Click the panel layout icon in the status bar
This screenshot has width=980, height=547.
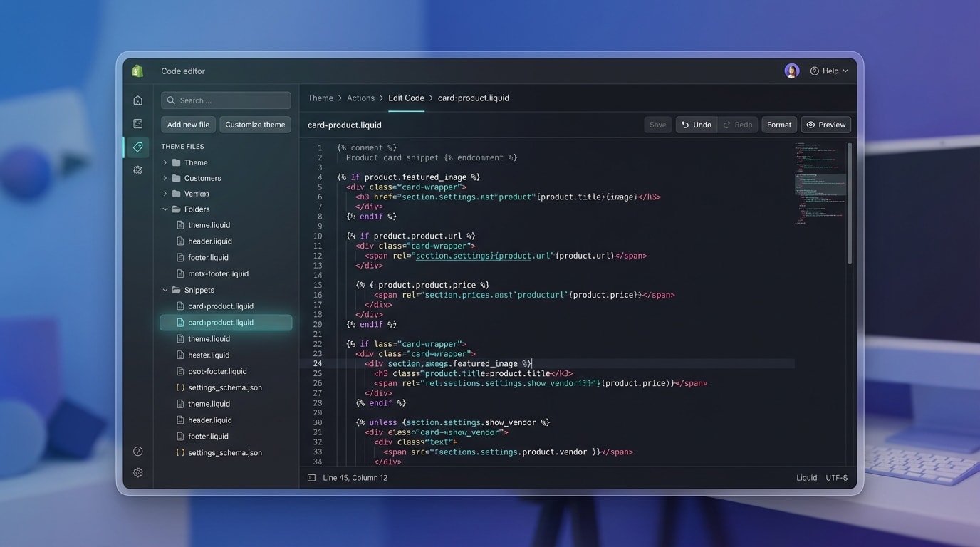pos(311,477)
